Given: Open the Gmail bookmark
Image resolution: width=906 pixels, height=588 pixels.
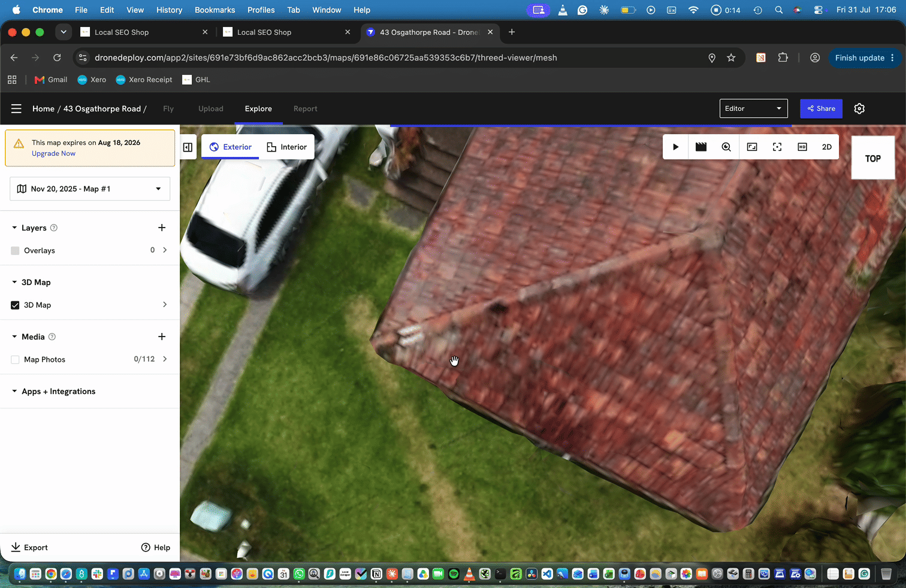Looking at the screenshot, I should point(51,80).
